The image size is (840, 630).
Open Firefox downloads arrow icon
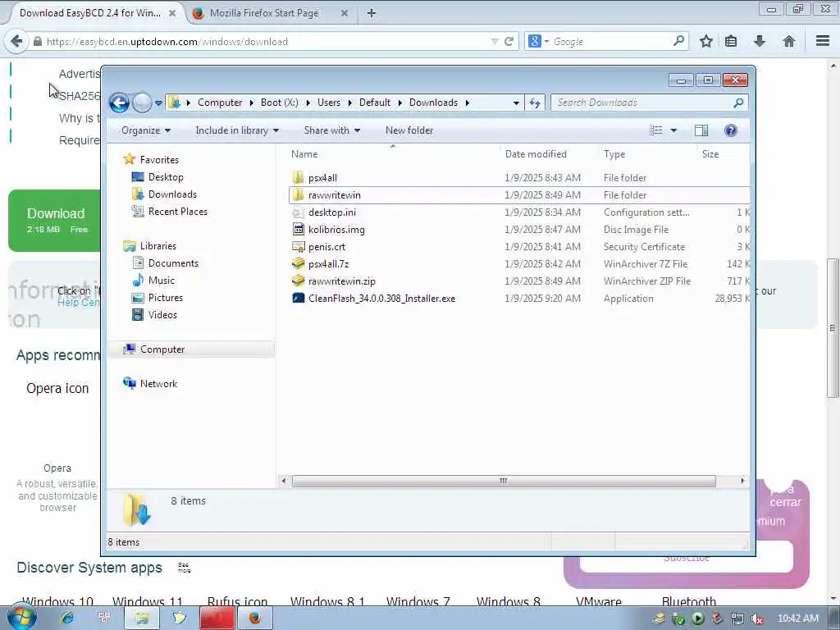[x=760, y=41]
